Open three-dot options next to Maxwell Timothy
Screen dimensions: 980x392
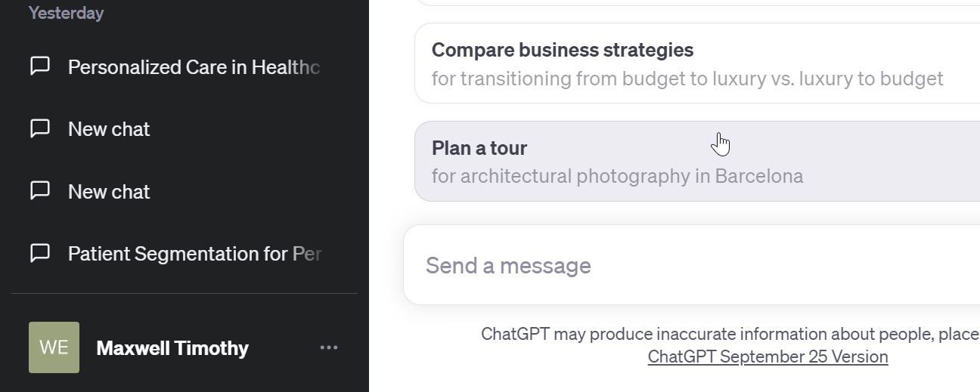click(328, 347)
